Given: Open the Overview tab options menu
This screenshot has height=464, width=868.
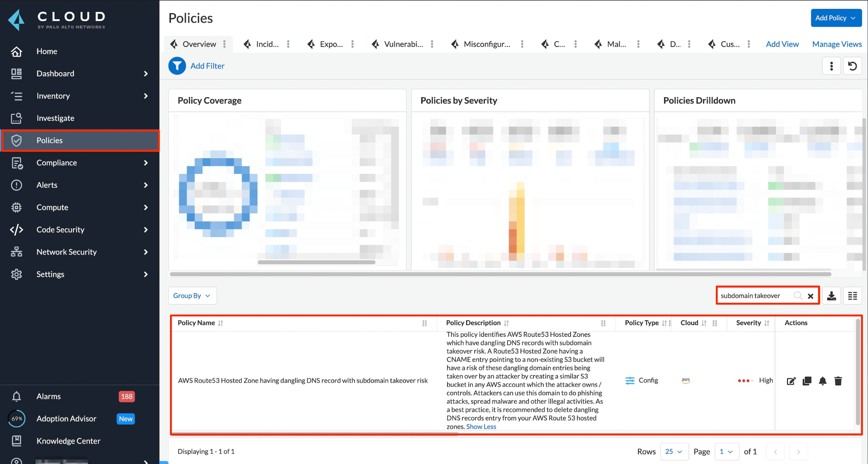Looking at the screenshot, I should 224,44.
